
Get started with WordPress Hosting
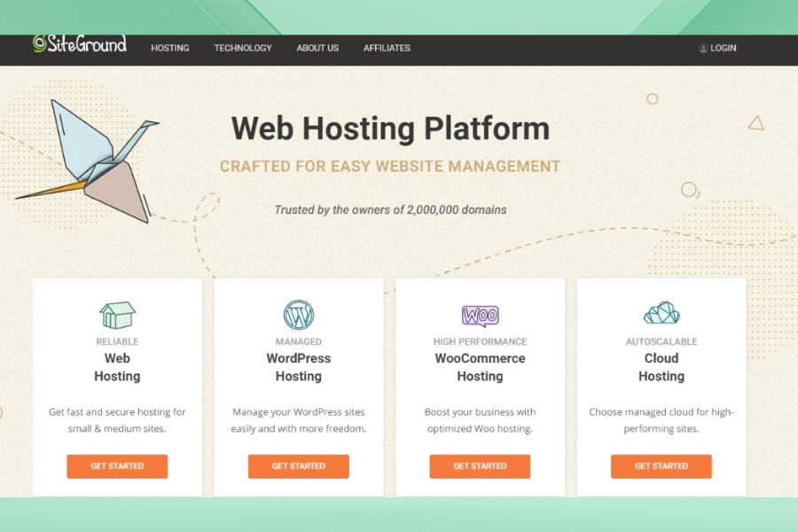[299, 466]
